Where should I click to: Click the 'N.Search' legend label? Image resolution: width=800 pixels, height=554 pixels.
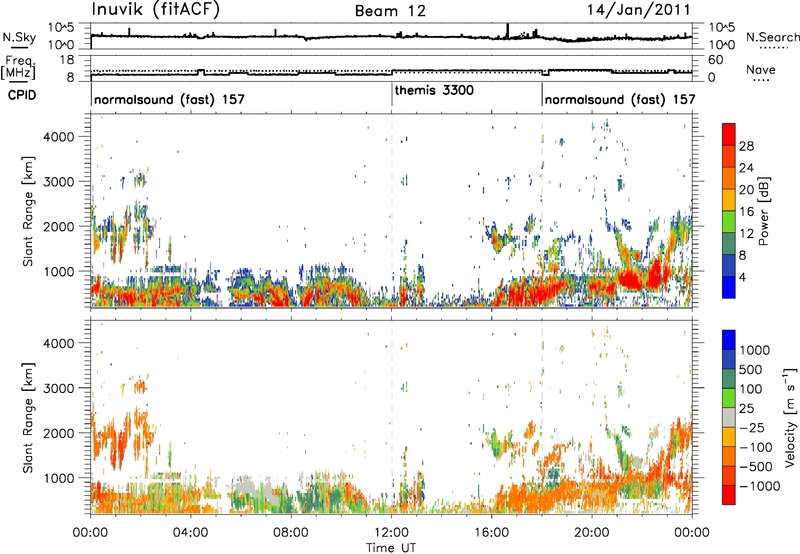(772, 37)
